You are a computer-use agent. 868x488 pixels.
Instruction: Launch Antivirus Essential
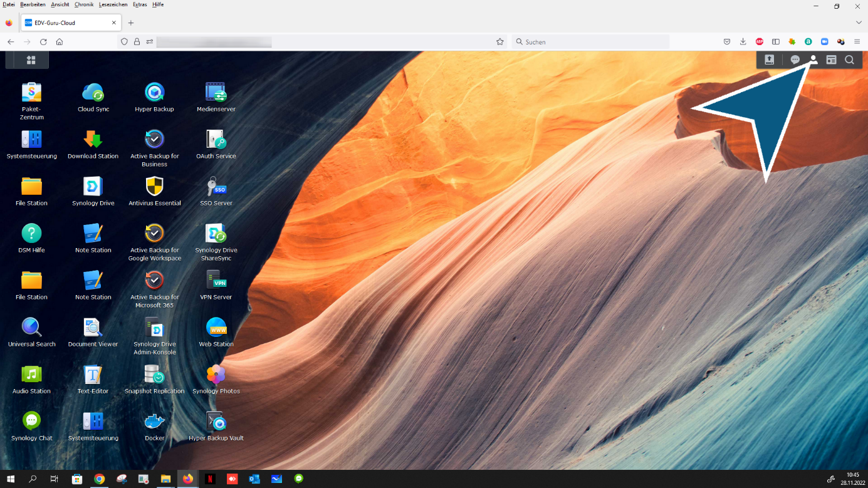pyautogui.click(x=154, y=187)
